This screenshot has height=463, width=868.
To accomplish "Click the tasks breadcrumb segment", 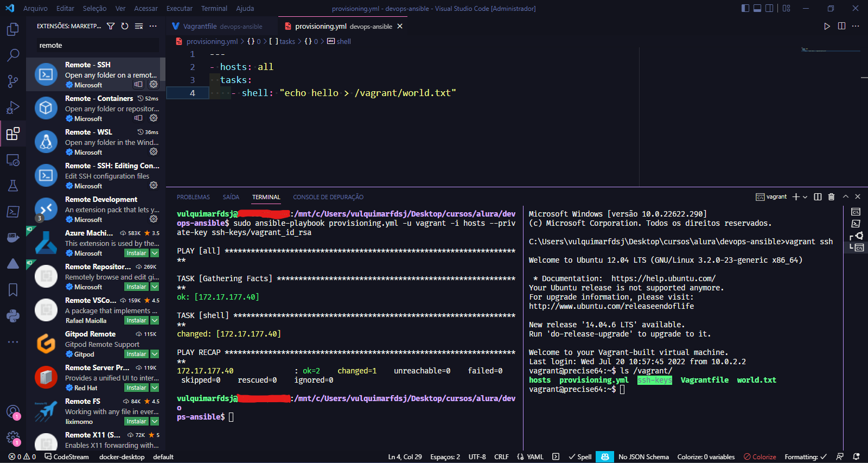I will [287, 41].
